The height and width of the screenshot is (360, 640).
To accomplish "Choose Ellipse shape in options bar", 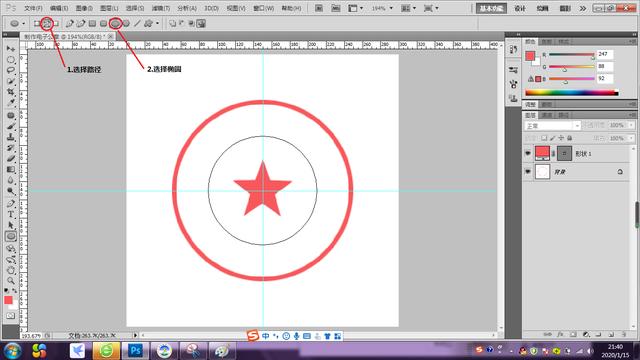I will [x=115, y=24].
